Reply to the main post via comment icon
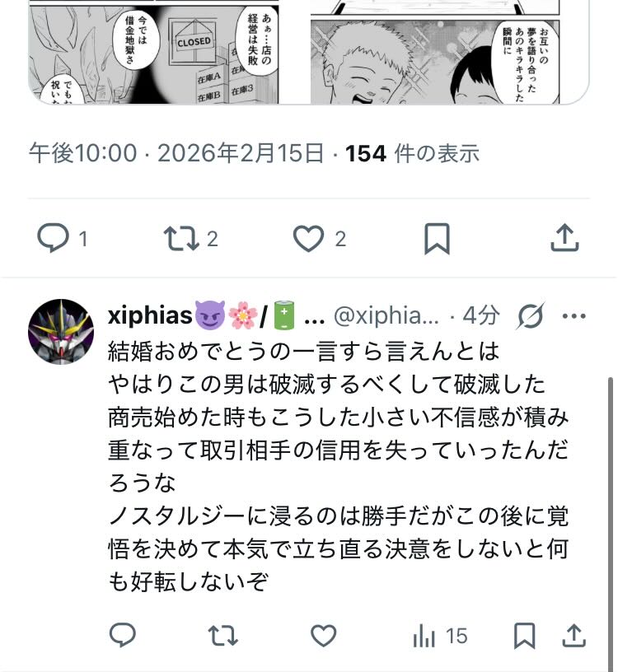Screen dimensions: 618x672 click(53, 238)
